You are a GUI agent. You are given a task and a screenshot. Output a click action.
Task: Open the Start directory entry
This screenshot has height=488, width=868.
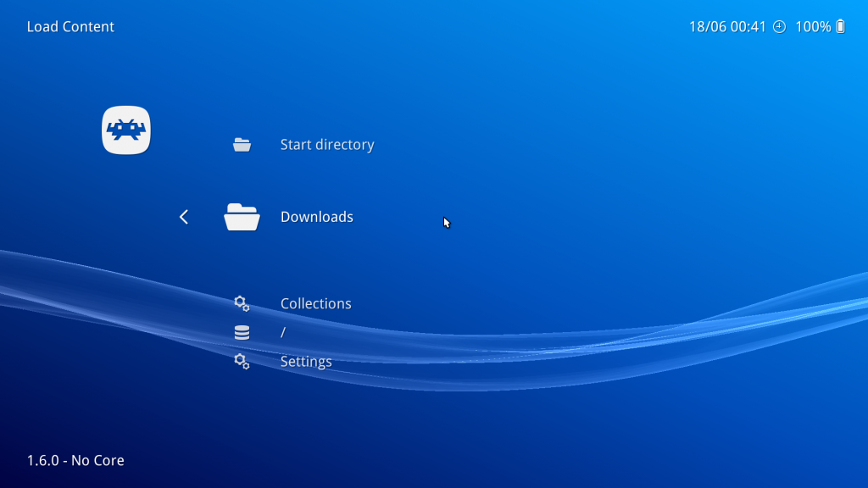(x=327, y=144)
